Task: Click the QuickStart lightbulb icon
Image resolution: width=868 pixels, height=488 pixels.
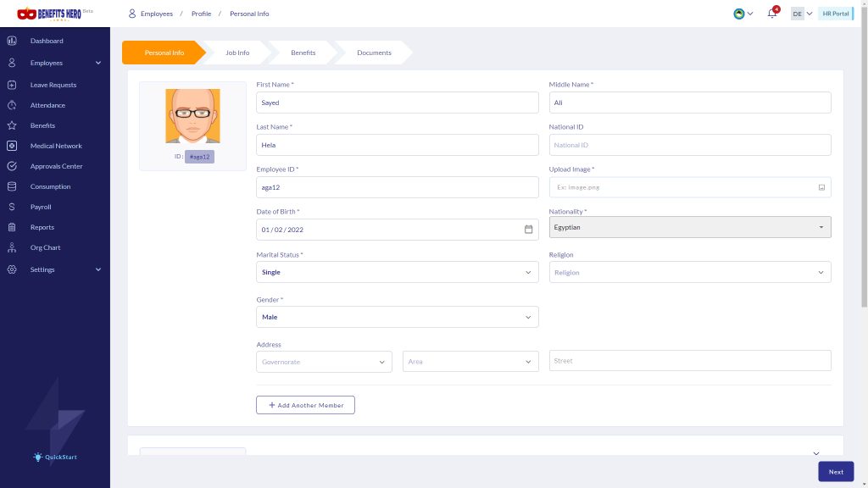Action: tap(37, 457)
